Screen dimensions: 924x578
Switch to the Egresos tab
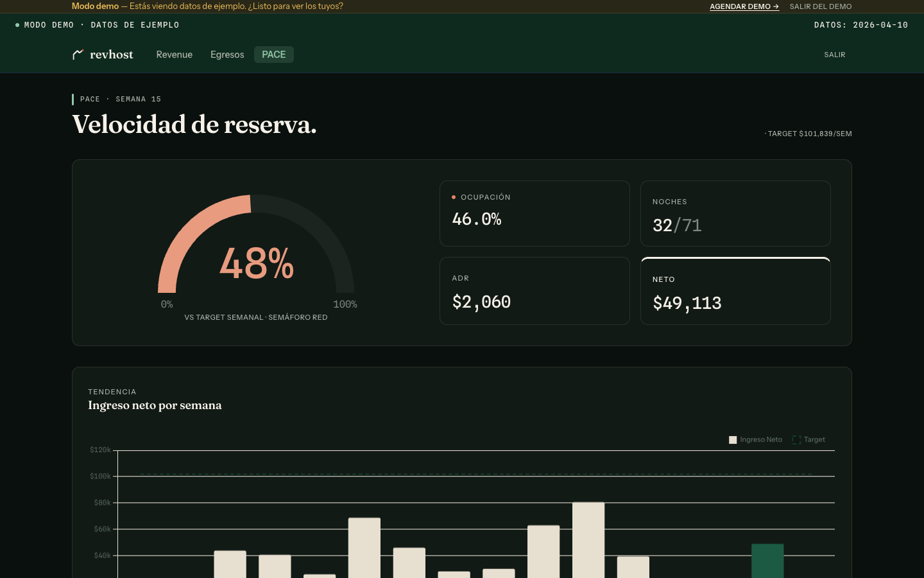point(227,55)
